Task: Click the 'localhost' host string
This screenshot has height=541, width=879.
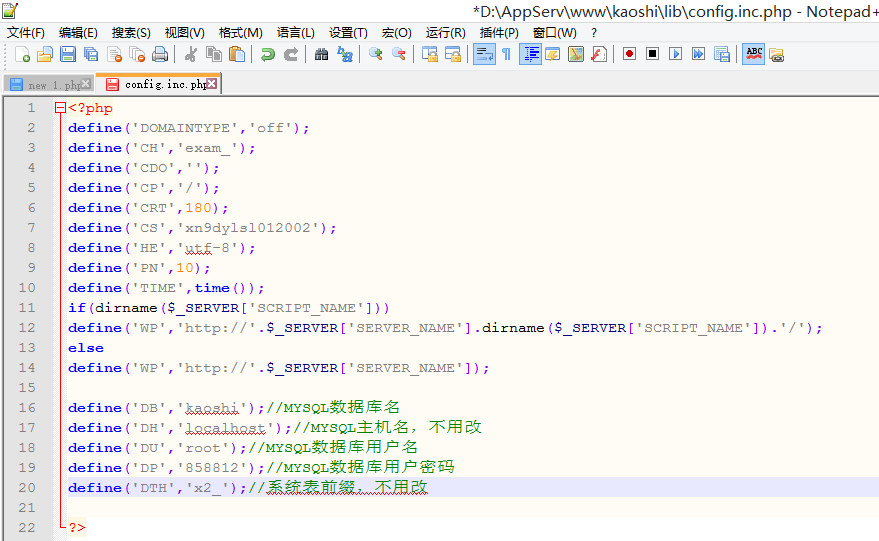Action: (x=225, y=428)
